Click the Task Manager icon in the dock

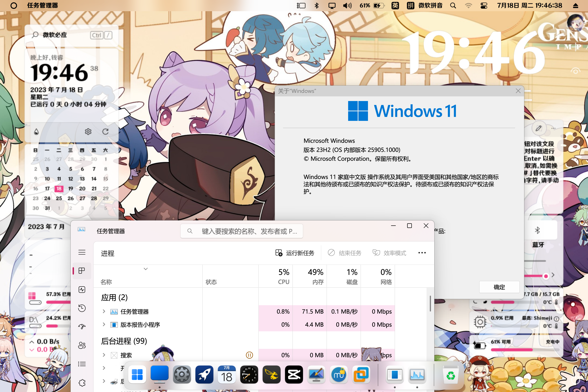click(x=417, y=374)
